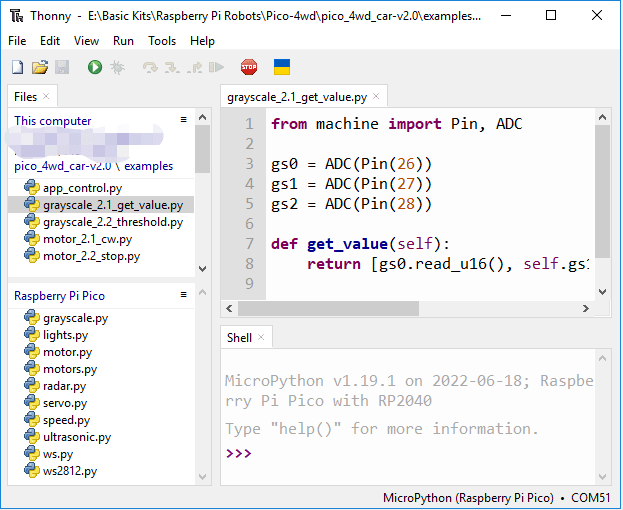Click the editor horizontal scrollbar thumb

pyautogui.click(x=328, y=309)
